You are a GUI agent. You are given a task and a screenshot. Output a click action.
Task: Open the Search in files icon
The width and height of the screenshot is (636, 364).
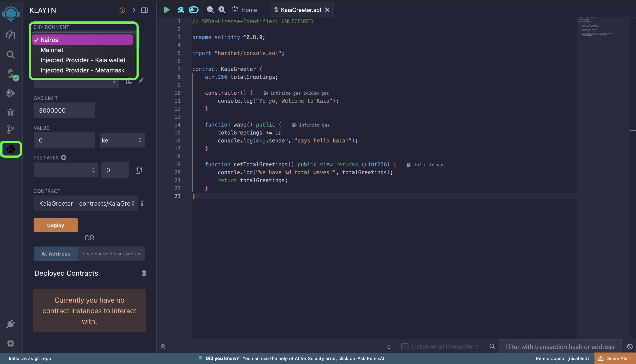11,55
